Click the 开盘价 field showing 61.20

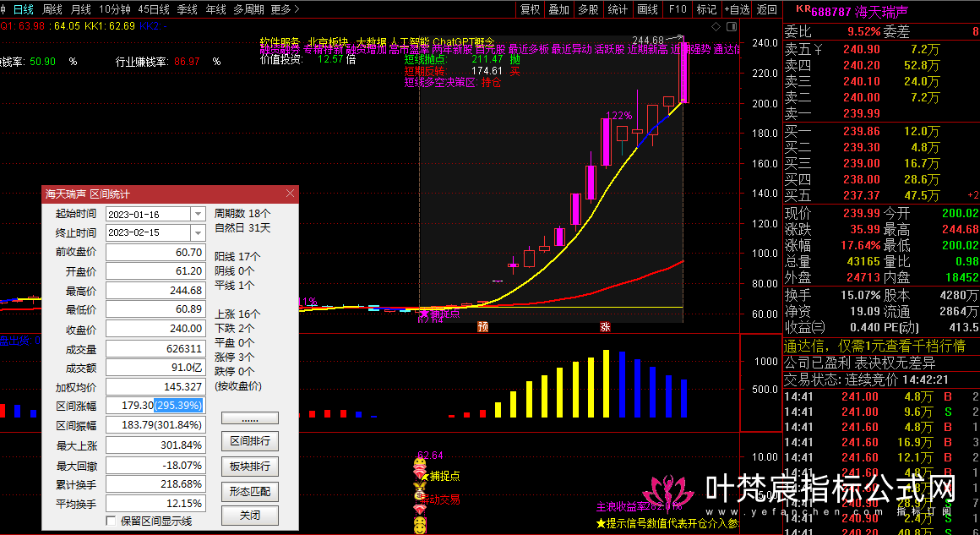[155, 271]
